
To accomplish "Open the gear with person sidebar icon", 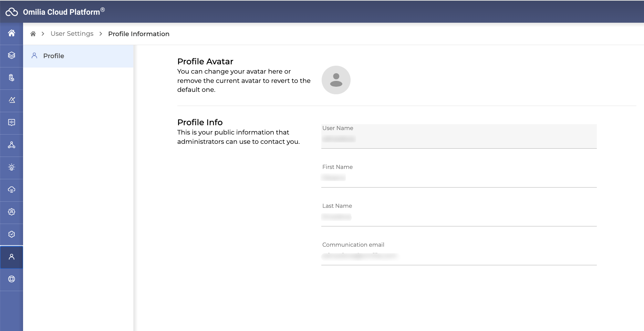I will coord(12,212).
